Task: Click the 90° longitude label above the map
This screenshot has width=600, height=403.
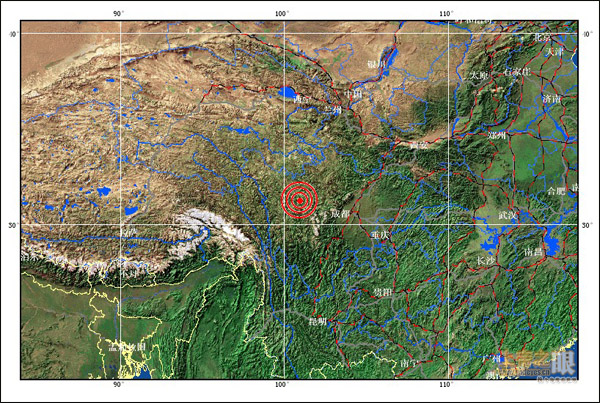Action: pyautogui.click(x=118, y=14)
